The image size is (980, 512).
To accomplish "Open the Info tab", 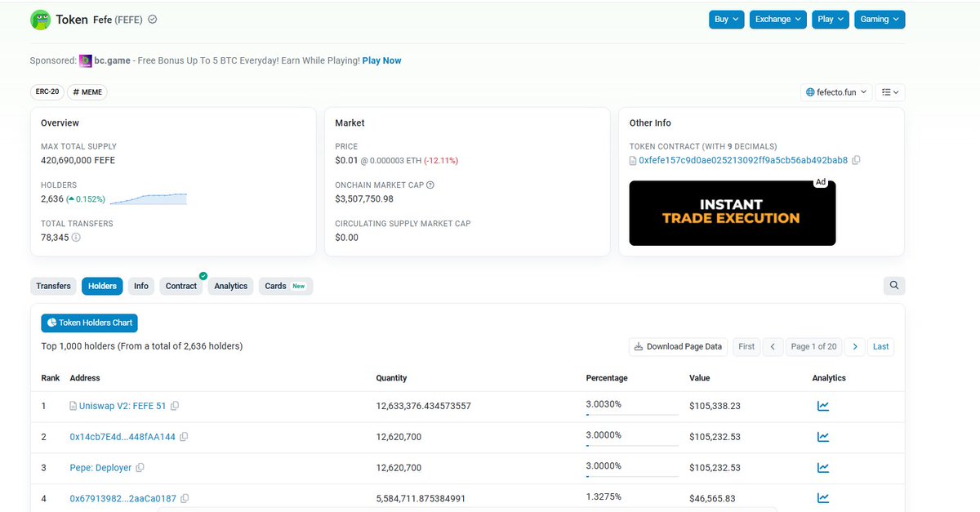I will (141, 286).
